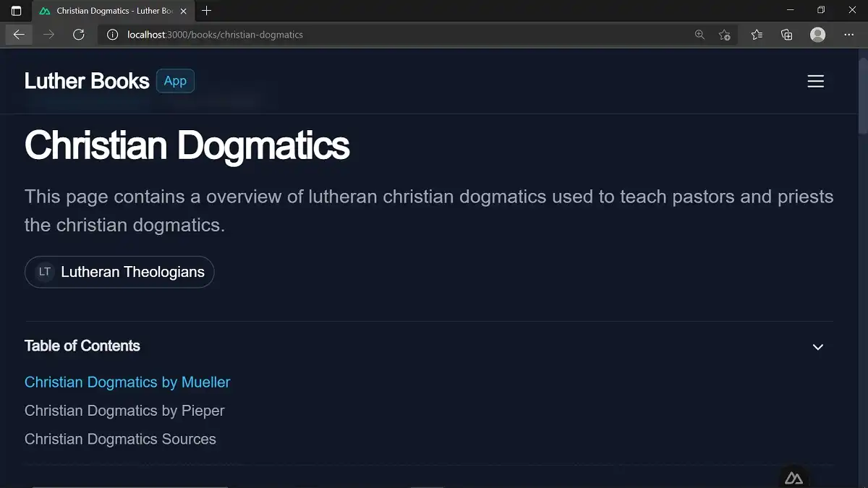Click the App badge in header
Image resolution: width=868 pixels, height=488 pixels.
point(175,81)
